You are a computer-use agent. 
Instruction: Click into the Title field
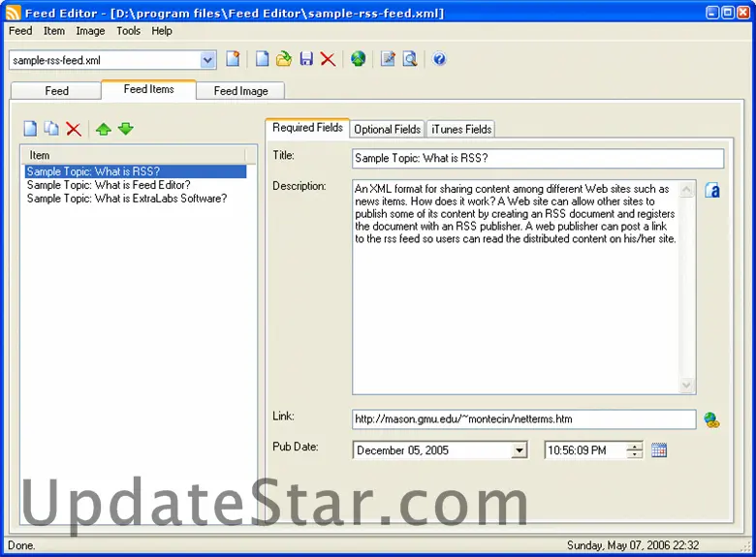(x=538, y=159)
